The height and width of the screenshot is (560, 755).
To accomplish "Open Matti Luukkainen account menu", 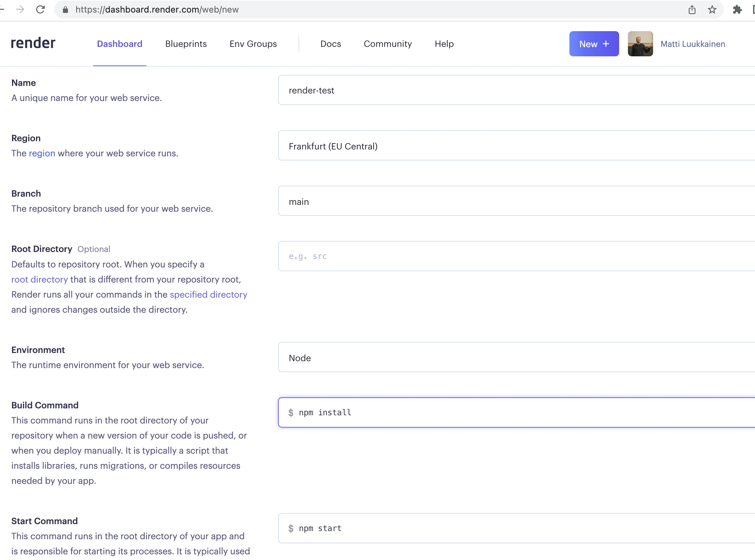I will click(x=693, y=44).
